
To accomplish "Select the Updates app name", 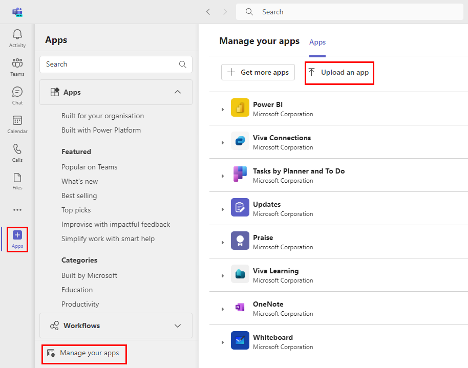I will tap(267, 204).
